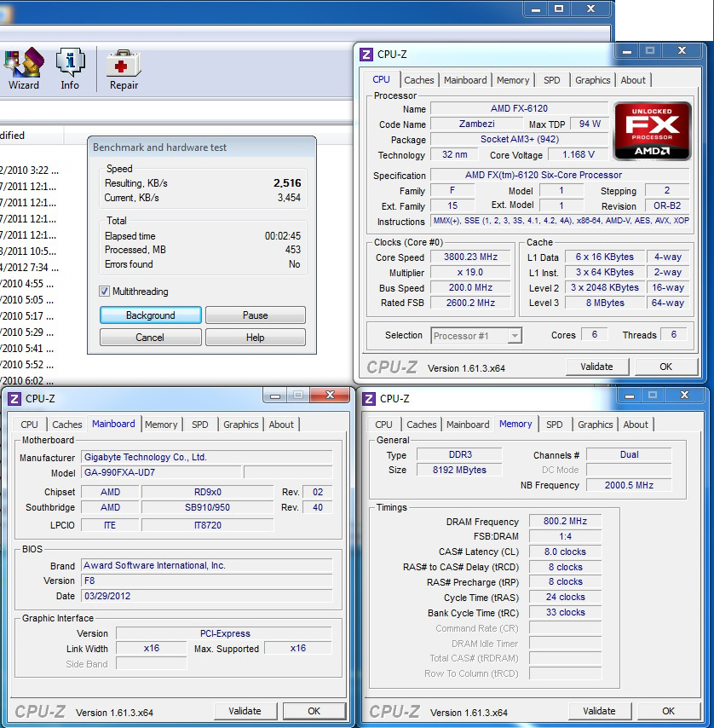Click the CPU-Z icon in Mainboard window title

14,398
